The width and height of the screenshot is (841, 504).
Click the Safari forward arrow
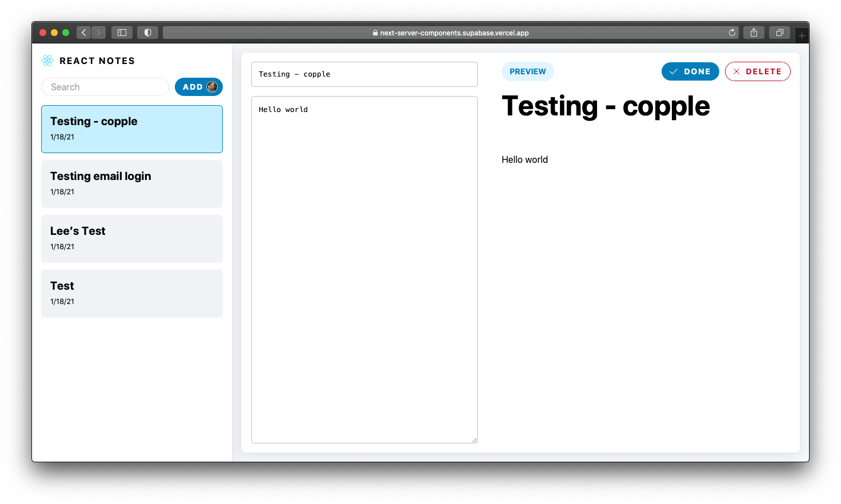coord(98,33)
